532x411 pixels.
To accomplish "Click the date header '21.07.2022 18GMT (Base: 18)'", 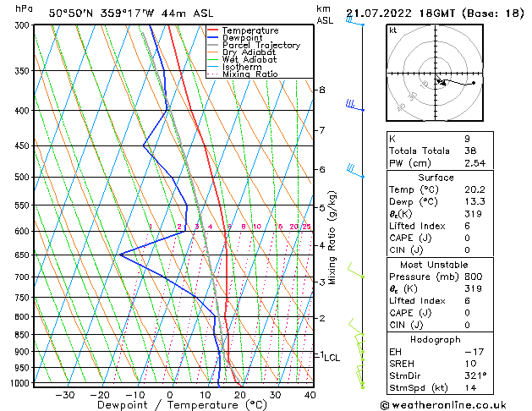I will [x=435, y=14].
